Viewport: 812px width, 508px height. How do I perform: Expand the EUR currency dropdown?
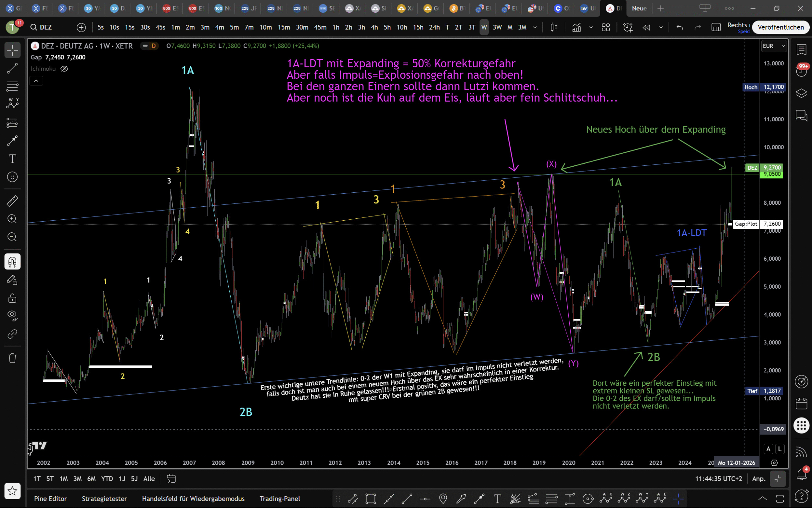pos(773,46)
